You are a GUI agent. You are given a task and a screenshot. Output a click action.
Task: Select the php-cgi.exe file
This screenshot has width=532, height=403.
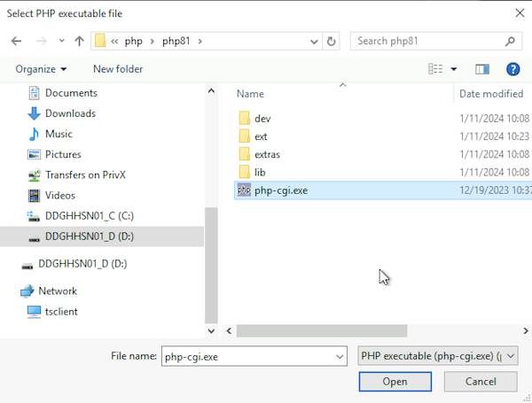point(280,190)
